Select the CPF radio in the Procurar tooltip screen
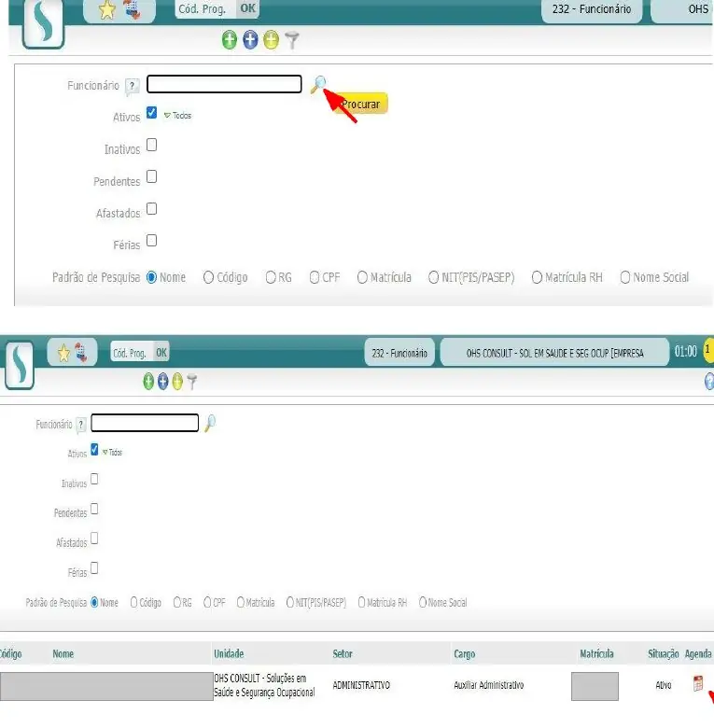The height and width of the screenshot is (728, 714). pyautogui.click(x=315, y=277)
